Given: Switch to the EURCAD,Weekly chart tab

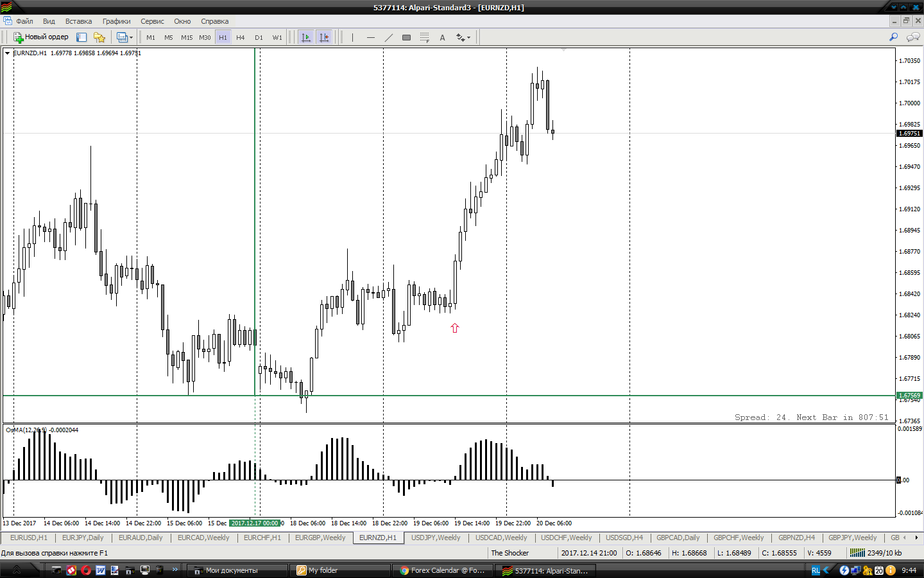Looking at the screenshot, I should pyautogui.click(x=203, y=538).
